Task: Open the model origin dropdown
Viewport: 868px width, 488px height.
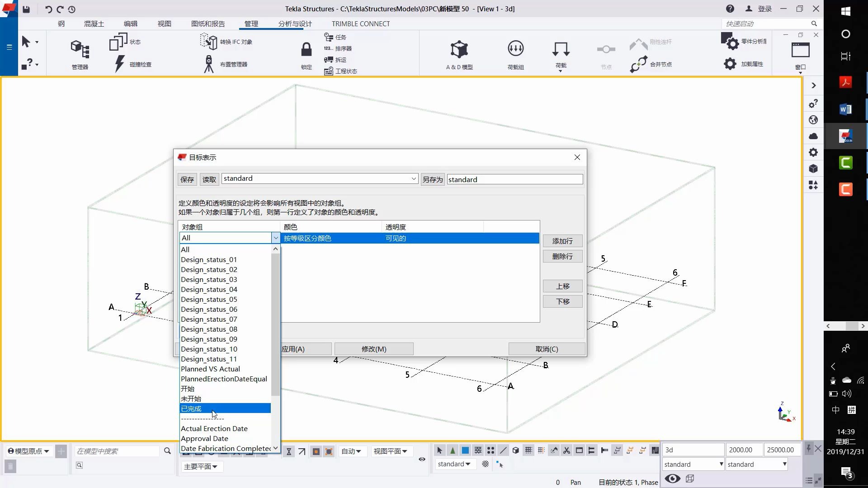Action: click(x=28, y=451)
